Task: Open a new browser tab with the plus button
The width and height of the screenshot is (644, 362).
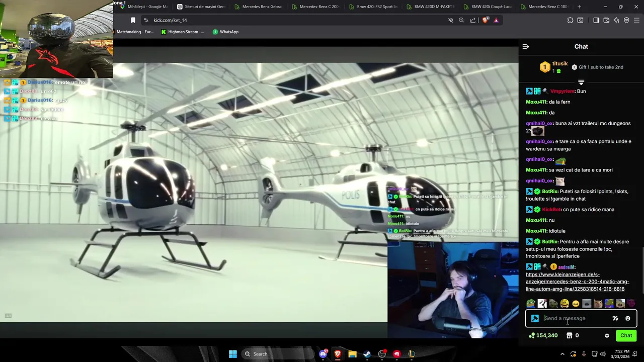Action: (579, 7)
